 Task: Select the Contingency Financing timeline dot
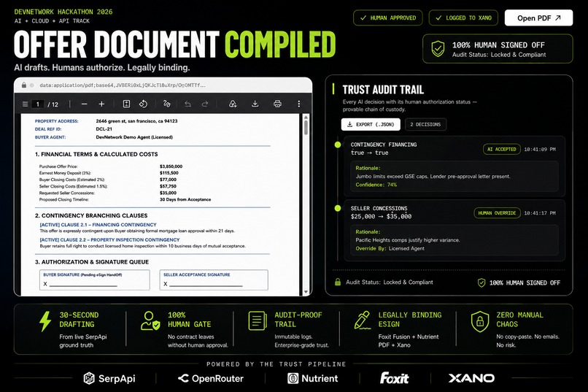pos(338,145)
